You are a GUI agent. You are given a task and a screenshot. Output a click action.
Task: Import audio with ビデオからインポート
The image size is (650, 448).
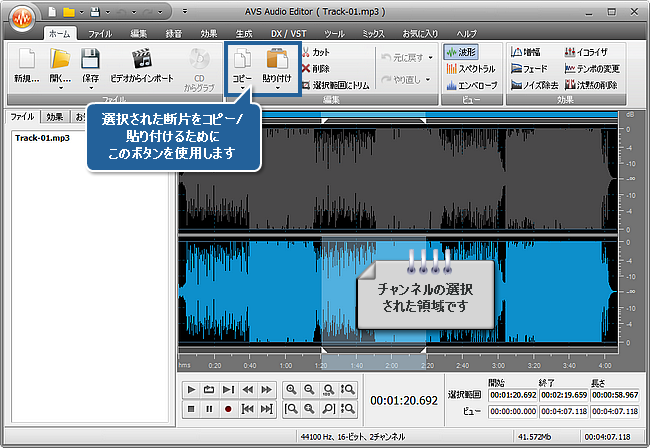point(142,65)
